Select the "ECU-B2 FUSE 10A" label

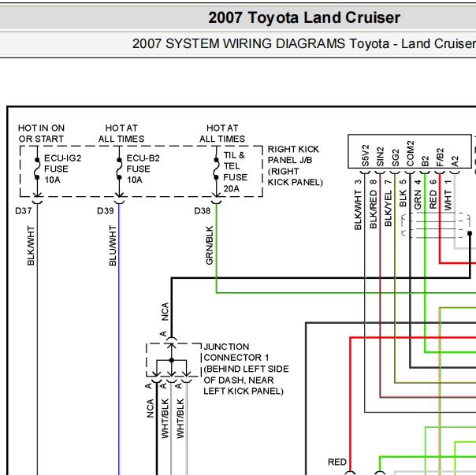(143, 169)
